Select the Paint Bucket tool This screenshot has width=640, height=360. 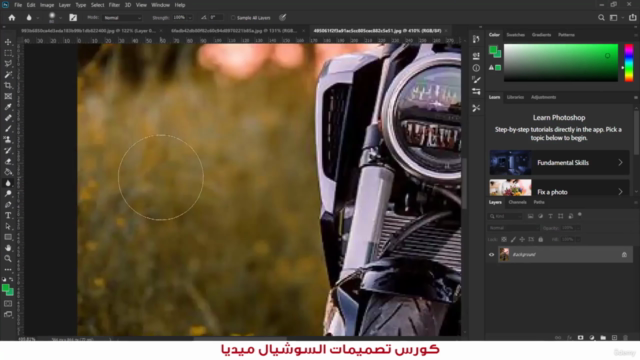click(x=8, y=172)
